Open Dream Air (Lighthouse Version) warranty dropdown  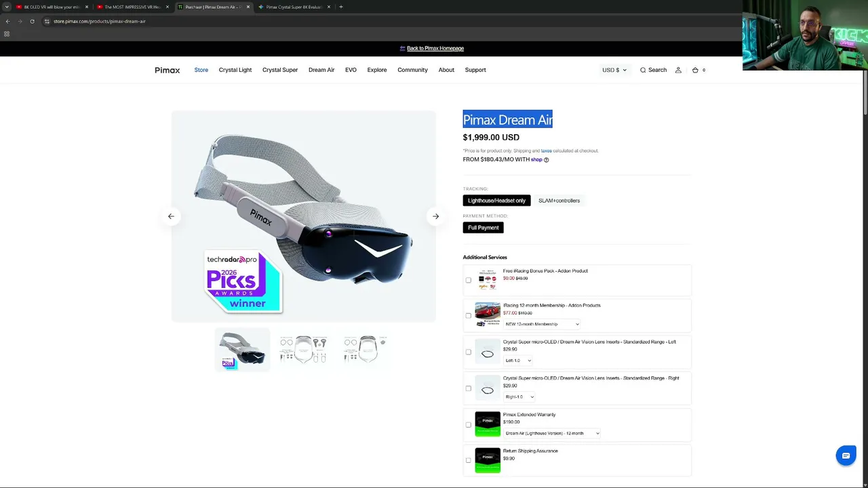click(x=552, y=433)
